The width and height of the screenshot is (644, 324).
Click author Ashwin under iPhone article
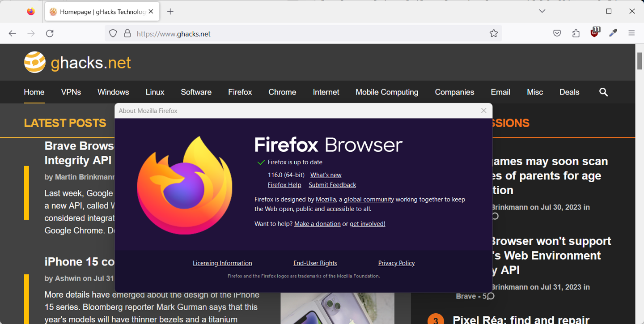tap(68, 278)
